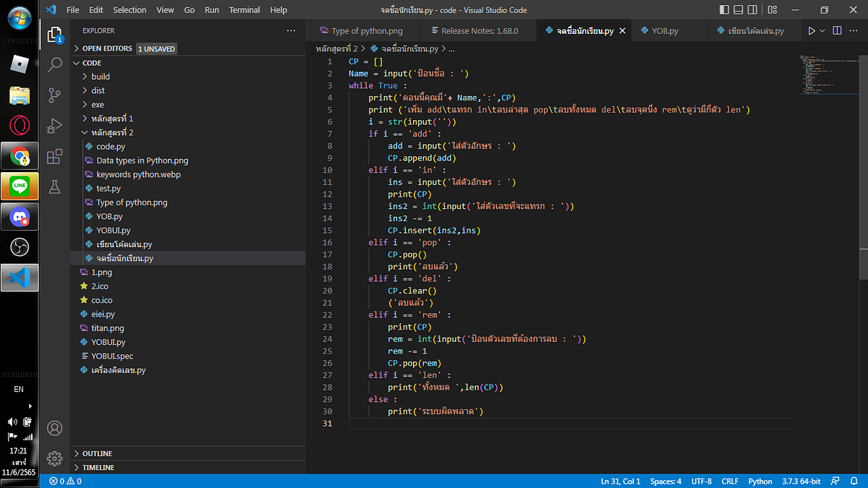The width and height of the screenshot is (868, 488).
Task: Open the Search view in the activity bar
Action: (54, 64)
